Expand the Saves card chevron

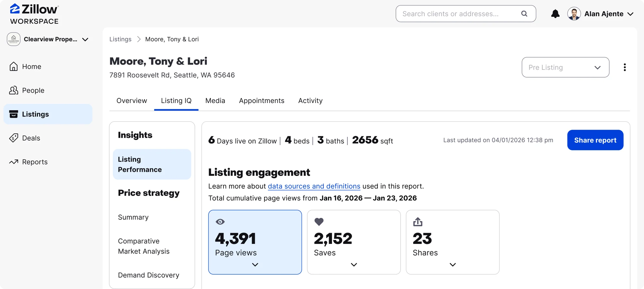(354, 265)
